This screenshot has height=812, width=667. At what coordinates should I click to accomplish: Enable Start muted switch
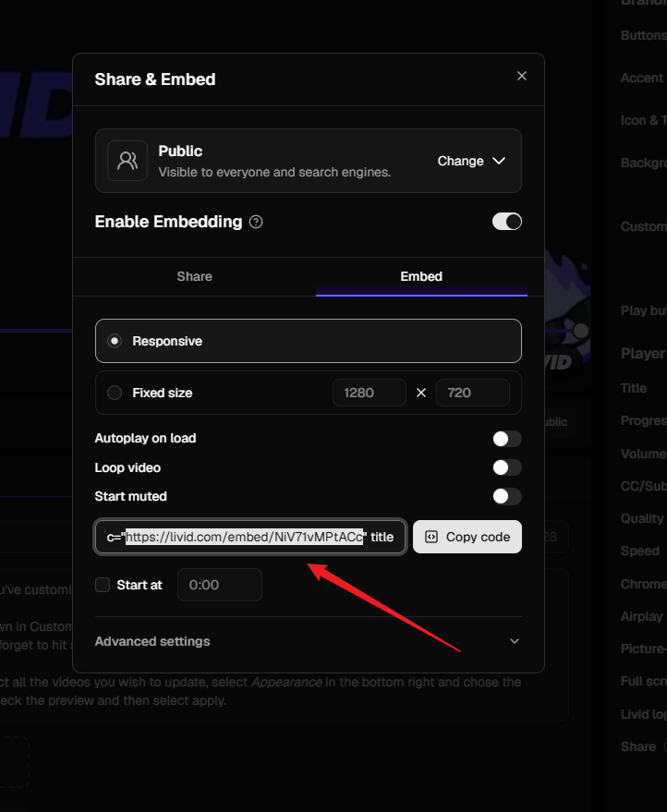(507, 496)
